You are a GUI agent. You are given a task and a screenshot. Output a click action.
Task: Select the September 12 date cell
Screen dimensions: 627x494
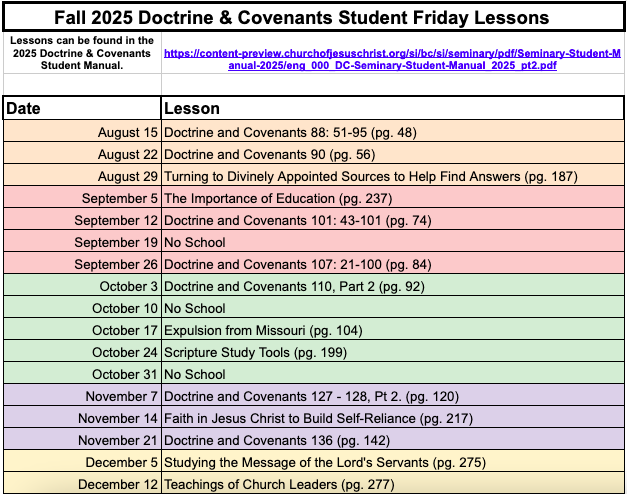pyautogui.click(x=82, y=220)
